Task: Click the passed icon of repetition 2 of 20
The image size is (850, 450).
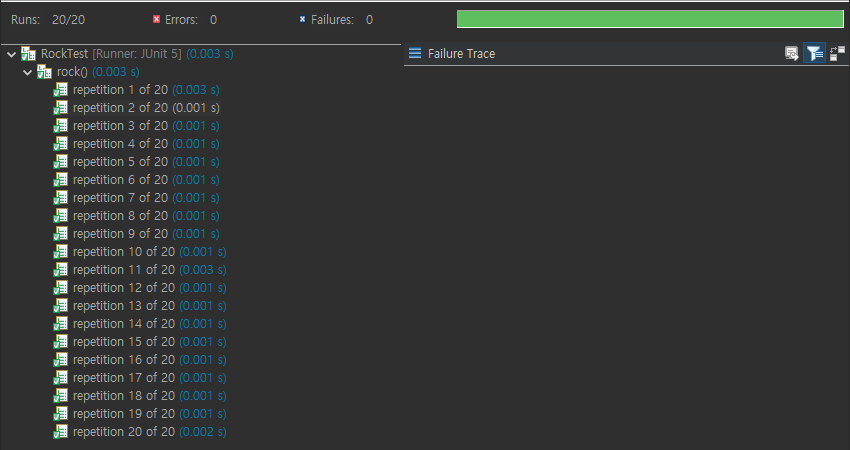Action: (x=60, y=107)
